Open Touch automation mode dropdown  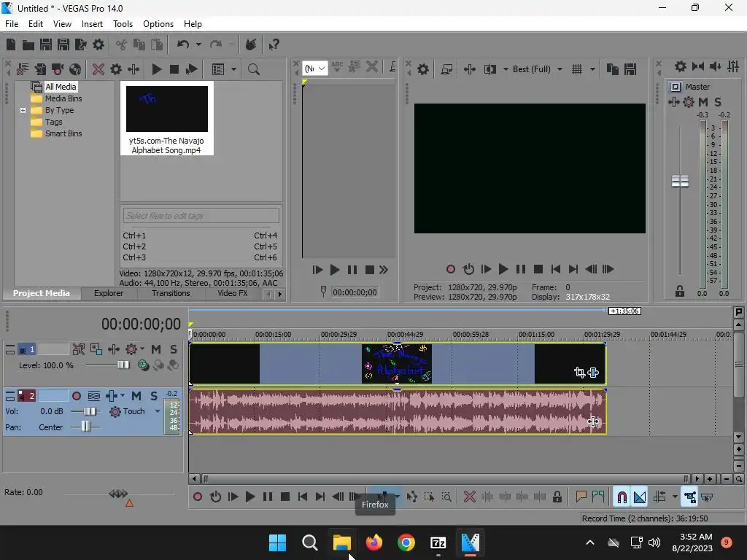point(158,411)
